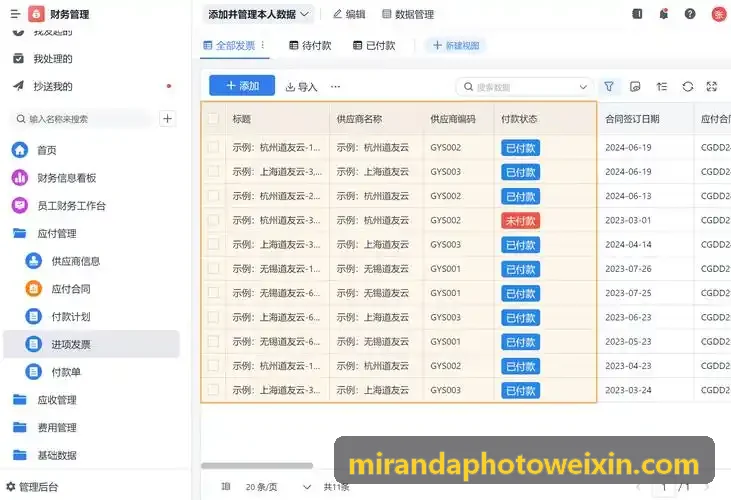This screenshot has height=500, width=731.
Task: Click 编辑 in top bar
Action: (x=349, y=14)
